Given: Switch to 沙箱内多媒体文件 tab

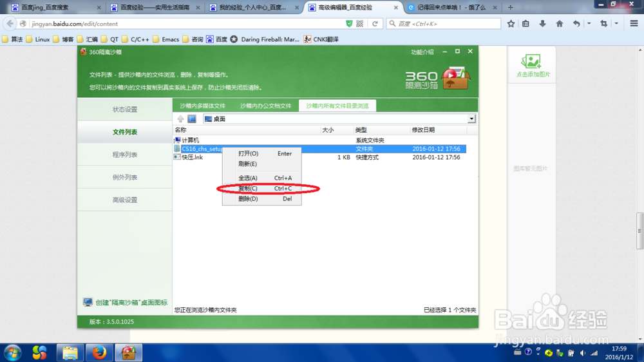Looking at the screenshot, I should [x=202, y=106].
